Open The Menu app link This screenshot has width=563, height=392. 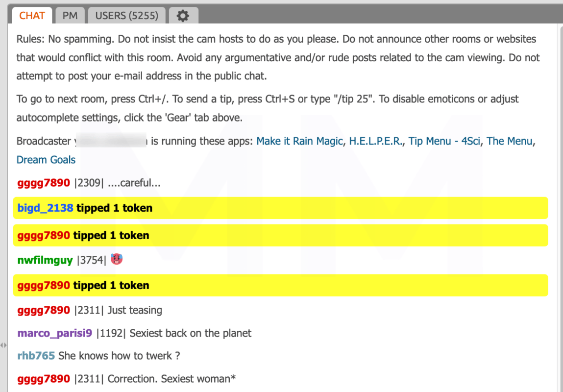[509, 141]
